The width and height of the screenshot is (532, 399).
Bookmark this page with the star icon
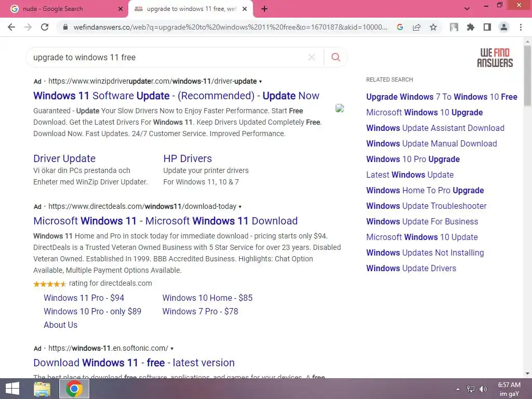point(433,27)
